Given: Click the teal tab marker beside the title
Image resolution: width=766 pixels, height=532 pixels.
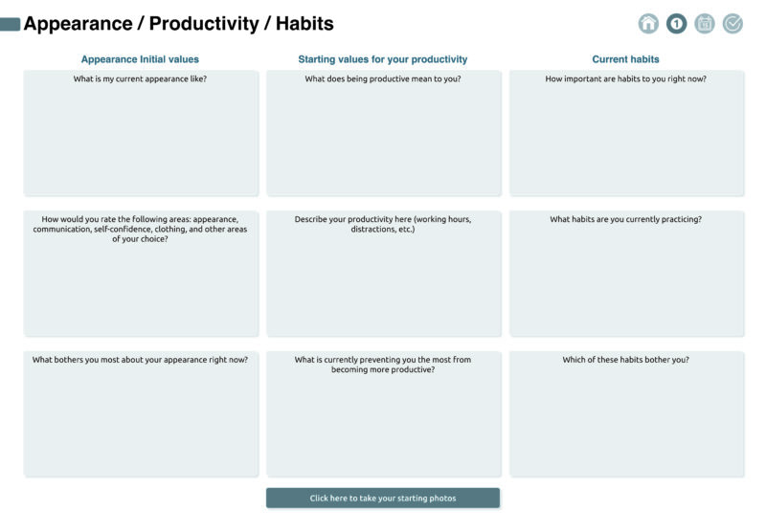Looking at the screenshot, I should coord(11,24).
